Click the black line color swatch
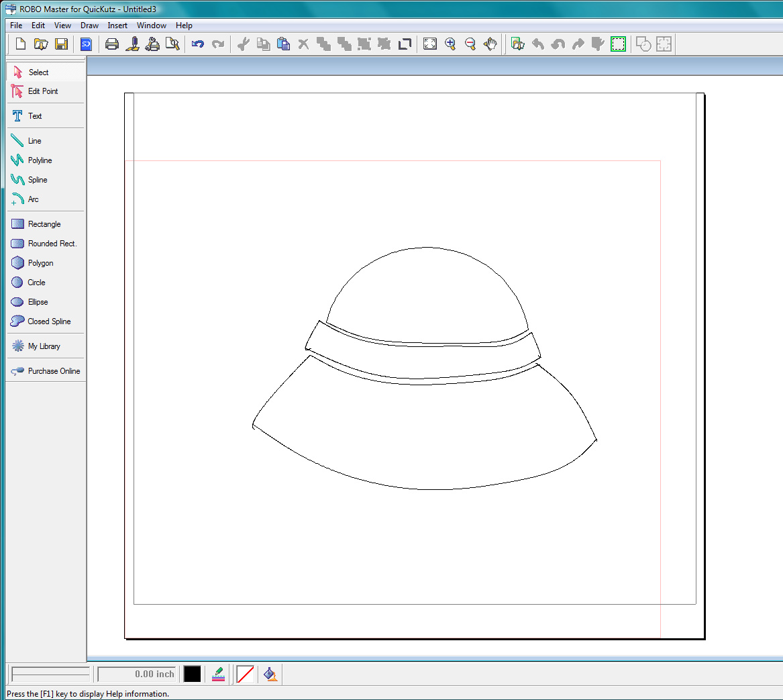Screen dimensions: 783x700 (193, 674)
